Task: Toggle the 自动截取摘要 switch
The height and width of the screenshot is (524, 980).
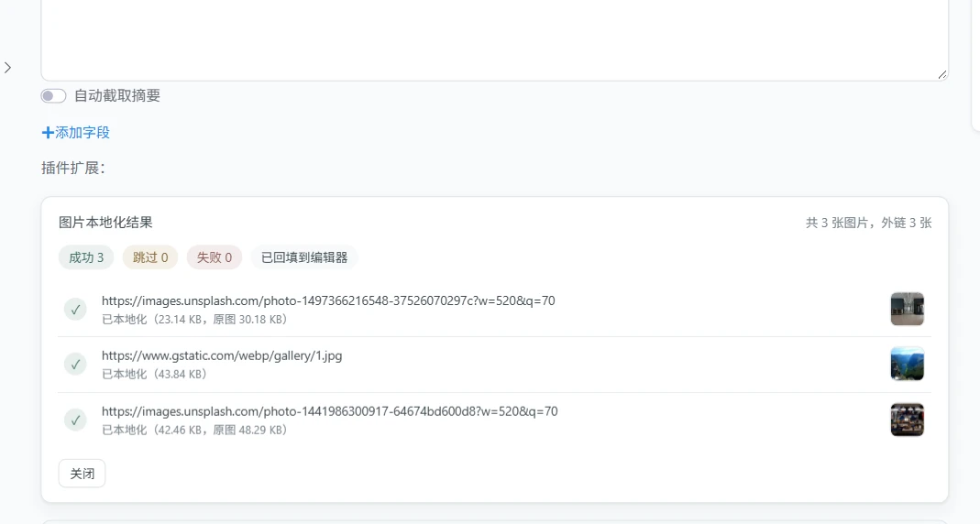Action: pos(53,95)
